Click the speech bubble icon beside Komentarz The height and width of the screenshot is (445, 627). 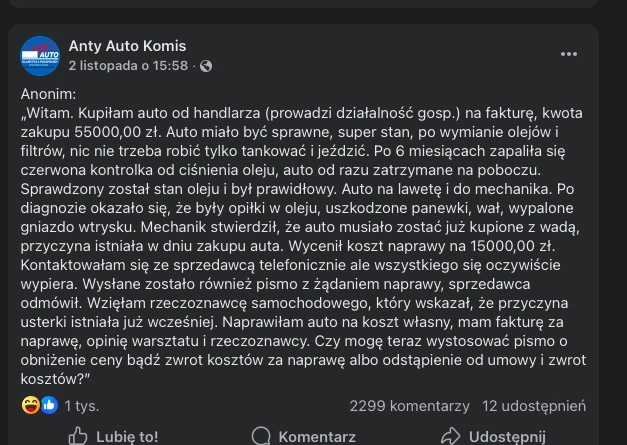point(260,436)
